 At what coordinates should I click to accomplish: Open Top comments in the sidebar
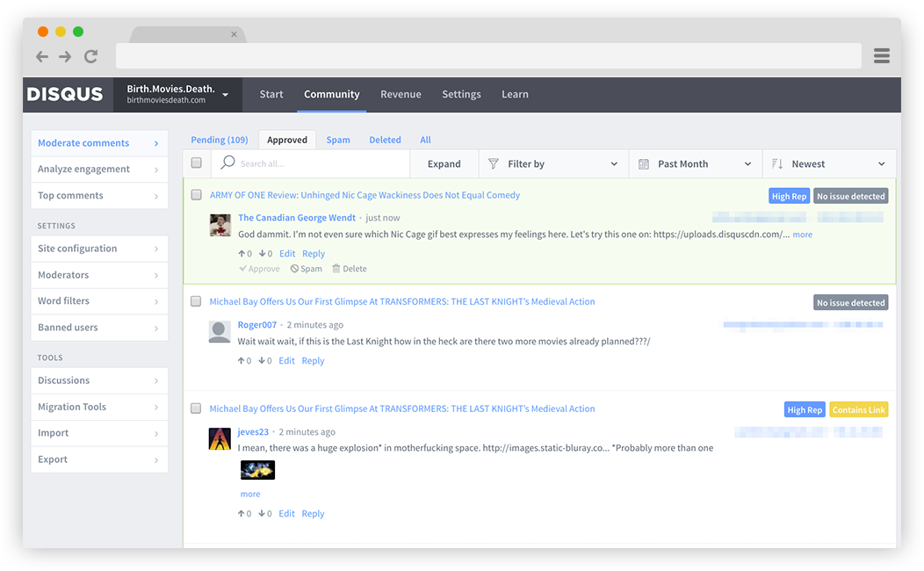pos(99,196)
